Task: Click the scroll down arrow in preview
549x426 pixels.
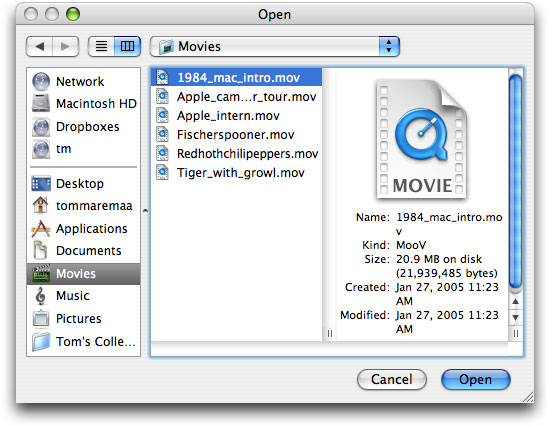Action: 515,317
